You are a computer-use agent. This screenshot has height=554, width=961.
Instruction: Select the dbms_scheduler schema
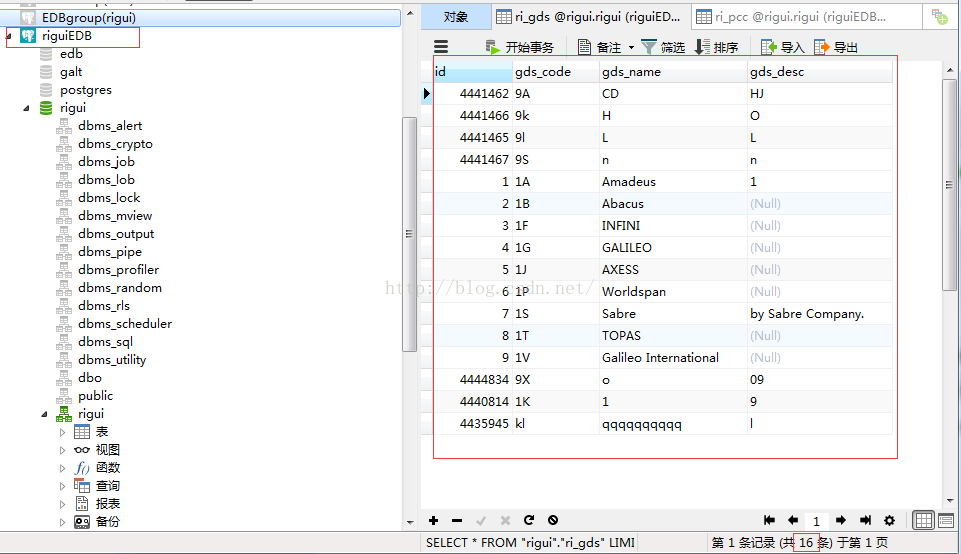125,324
